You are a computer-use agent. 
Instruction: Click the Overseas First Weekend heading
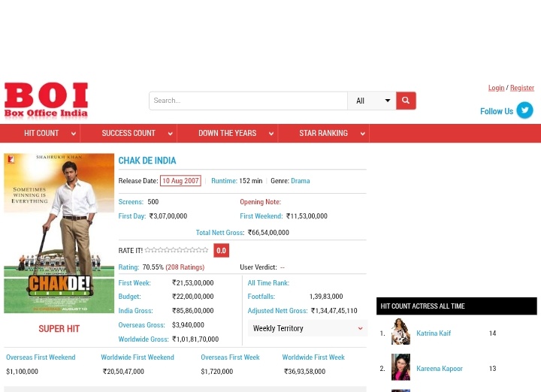(x=41, y=357)
